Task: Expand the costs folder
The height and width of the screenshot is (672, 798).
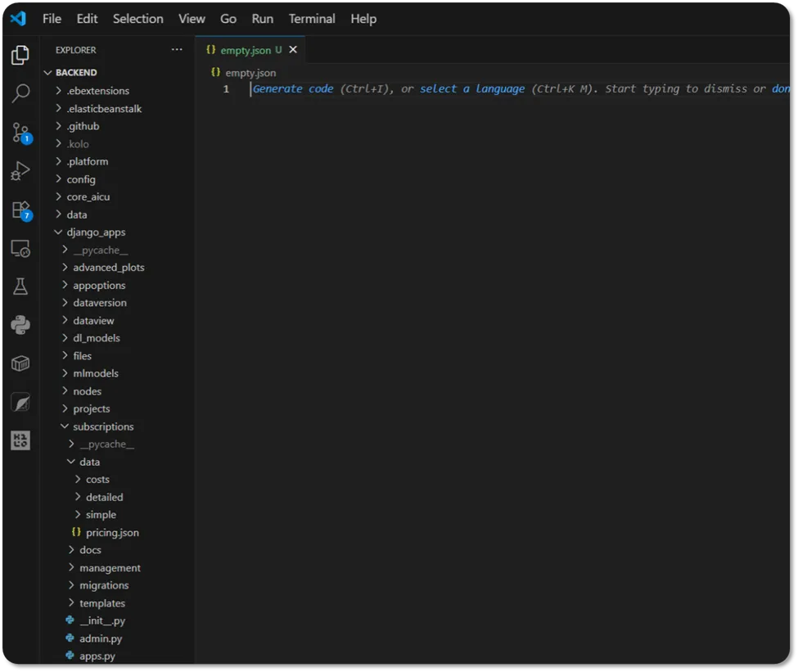Action: tap(97, 480)
